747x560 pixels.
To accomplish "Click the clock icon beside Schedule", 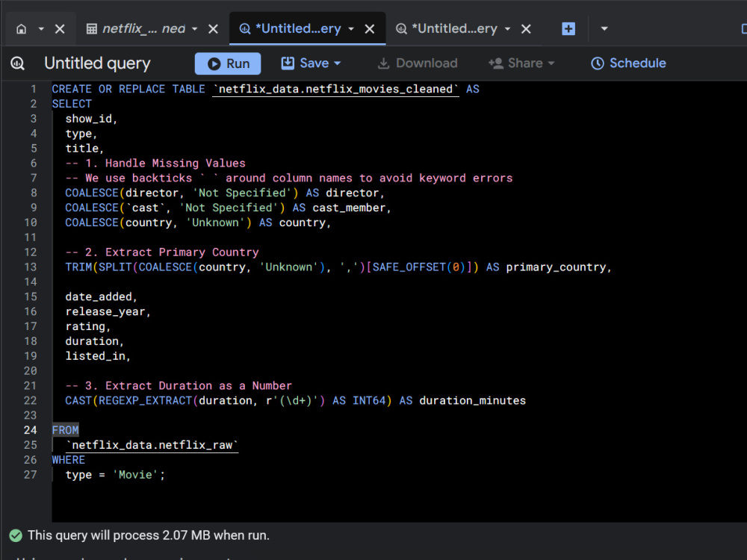I will 598,63.
